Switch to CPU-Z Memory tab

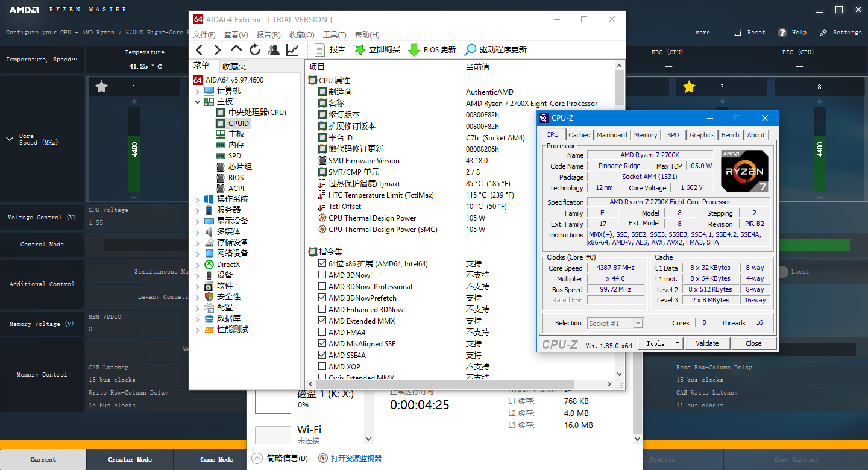click(646, 135)
